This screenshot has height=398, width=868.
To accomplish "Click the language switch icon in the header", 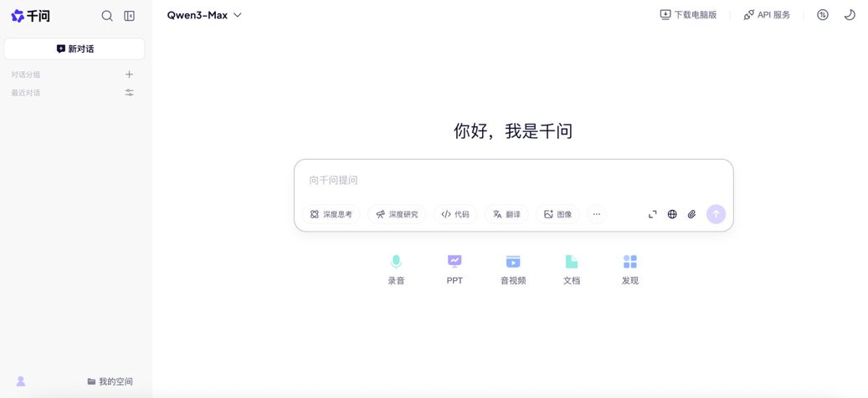I will (823, 15).
